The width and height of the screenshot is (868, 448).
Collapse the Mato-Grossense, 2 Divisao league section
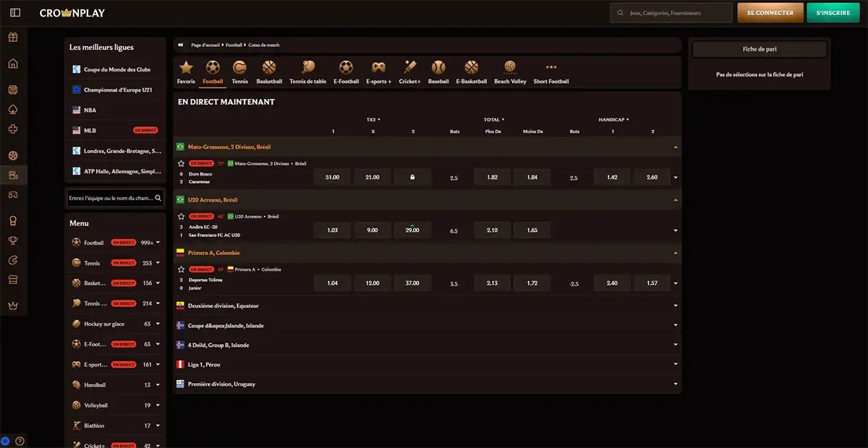676,147
